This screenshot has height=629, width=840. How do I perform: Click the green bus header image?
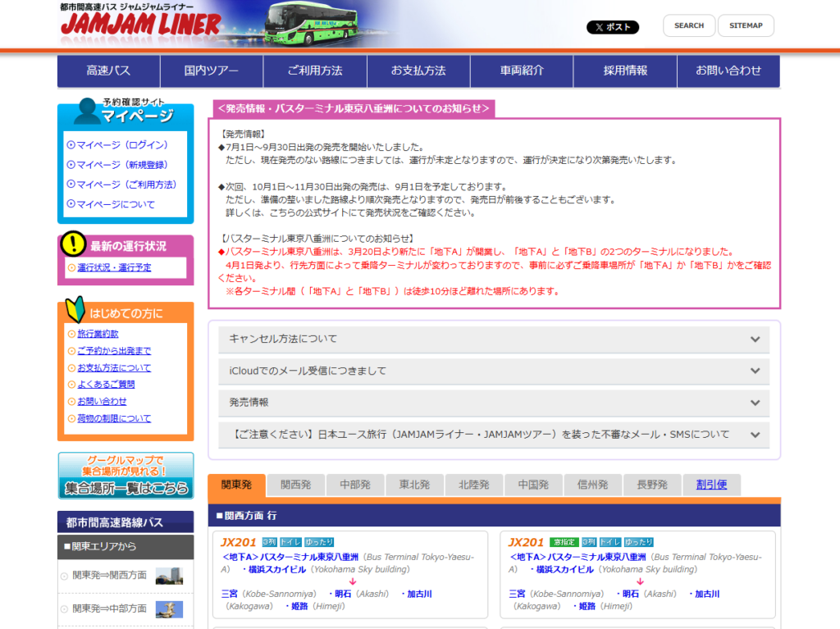coord(312,24)
